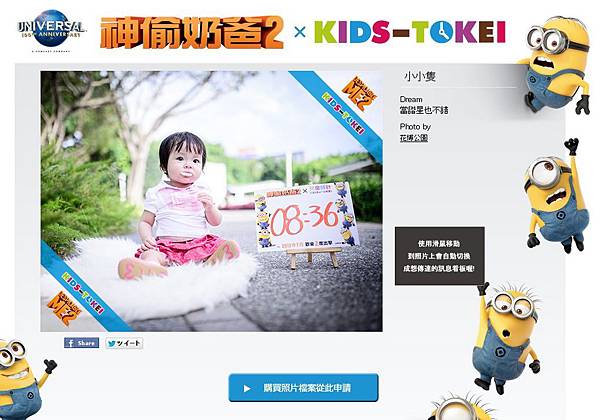Click the 神偷奶爸2 movie title logo
Image resolution: width=600 pixels, height=420 pixels.
tap(192, 33)
